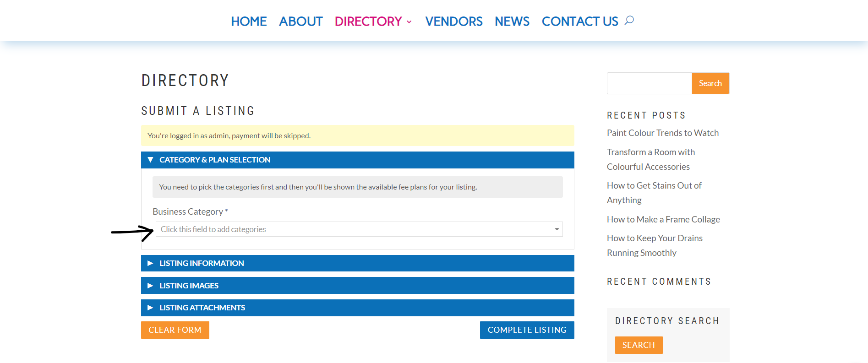Expand the Directory menu chevron

pyautogui.click(x=409, y=22)
